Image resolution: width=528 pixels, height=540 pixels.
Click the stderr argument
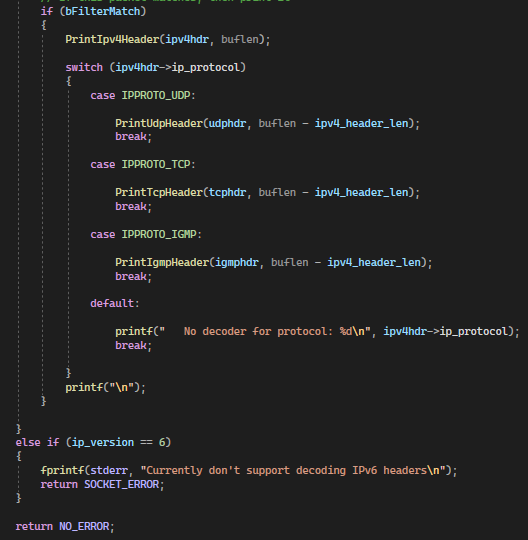pos(109,470)
